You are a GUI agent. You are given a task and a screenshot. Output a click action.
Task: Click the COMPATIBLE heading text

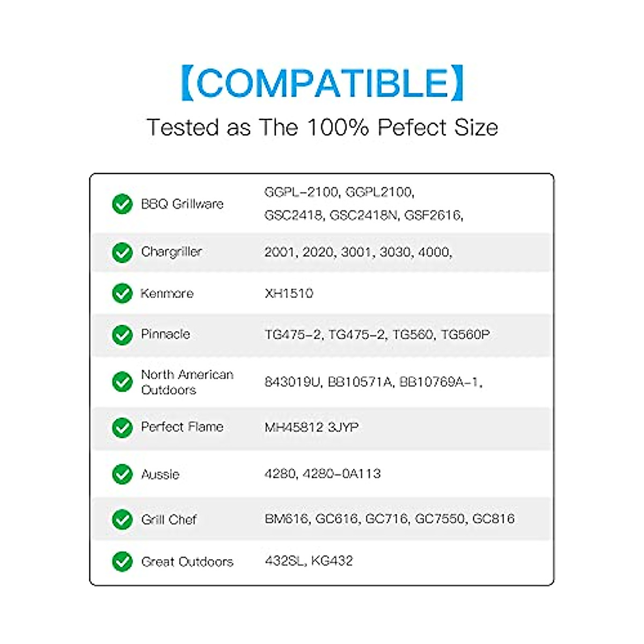(322, 83)
